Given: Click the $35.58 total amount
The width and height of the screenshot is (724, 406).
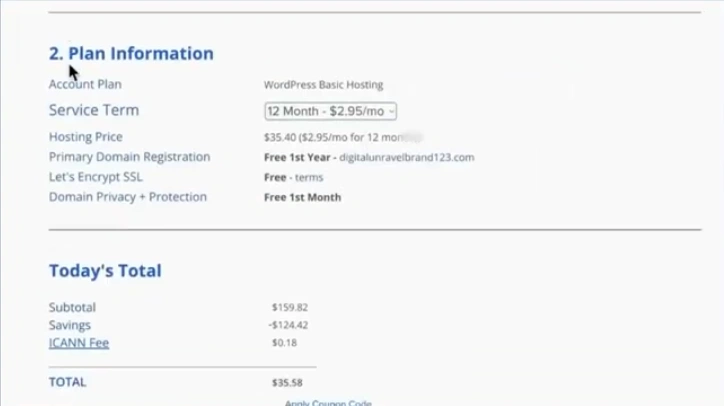Looking at the screenshot, I should tap(287, 382).
